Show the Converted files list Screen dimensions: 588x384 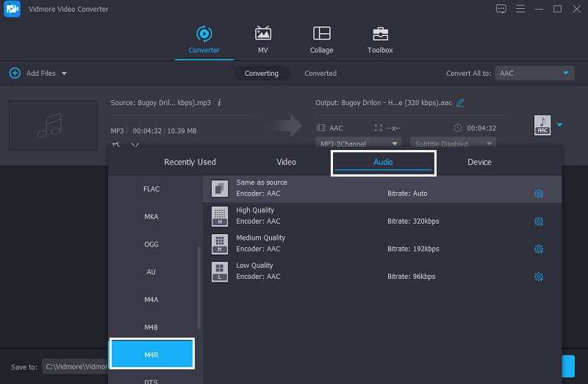[x=320, y=74]
